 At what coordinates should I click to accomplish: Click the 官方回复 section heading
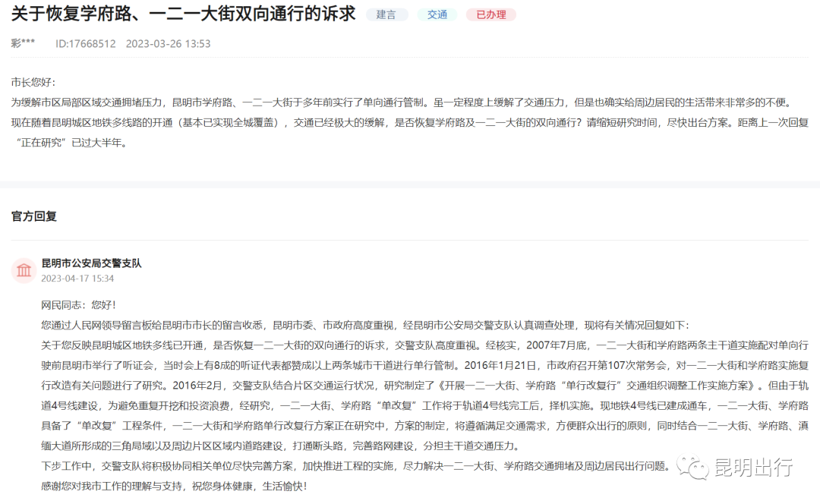point(34,216)
